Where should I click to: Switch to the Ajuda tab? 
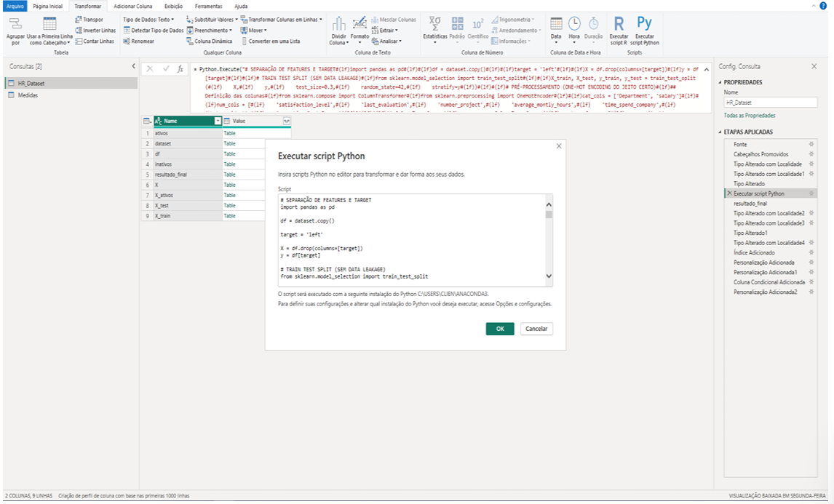(241, 7)
